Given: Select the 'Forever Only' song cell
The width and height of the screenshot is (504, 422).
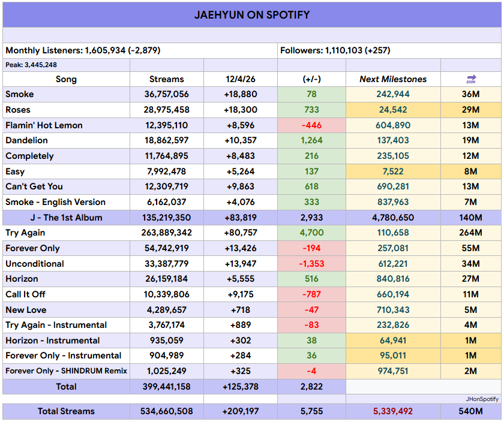Looking at the screenshot, I should 66,248.
